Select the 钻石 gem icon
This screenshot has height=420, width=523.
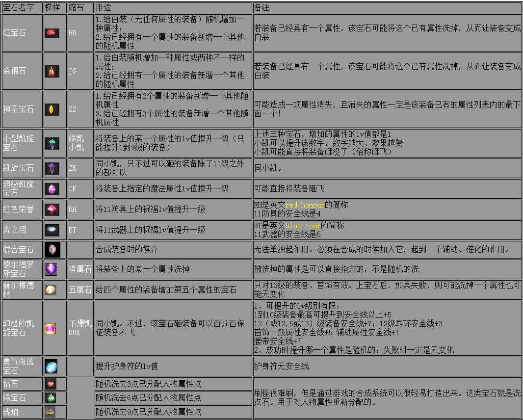click(x=51, y=384)
